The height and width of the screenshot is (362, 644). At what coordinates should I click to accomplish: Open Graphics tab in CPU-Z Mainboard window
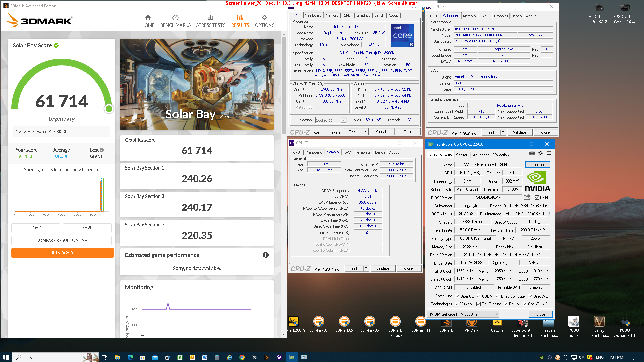click(x=501, y=16)
